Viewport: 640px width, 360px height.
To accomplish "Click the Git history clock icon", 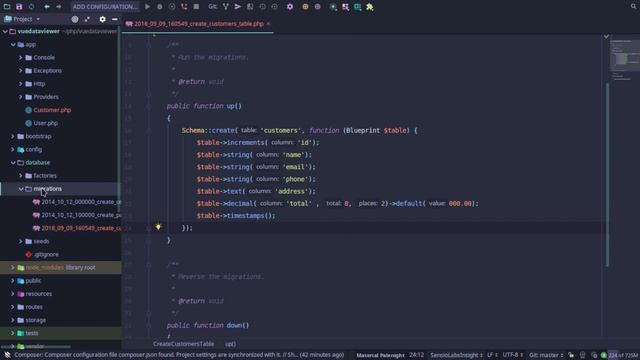I will (262, 7).
